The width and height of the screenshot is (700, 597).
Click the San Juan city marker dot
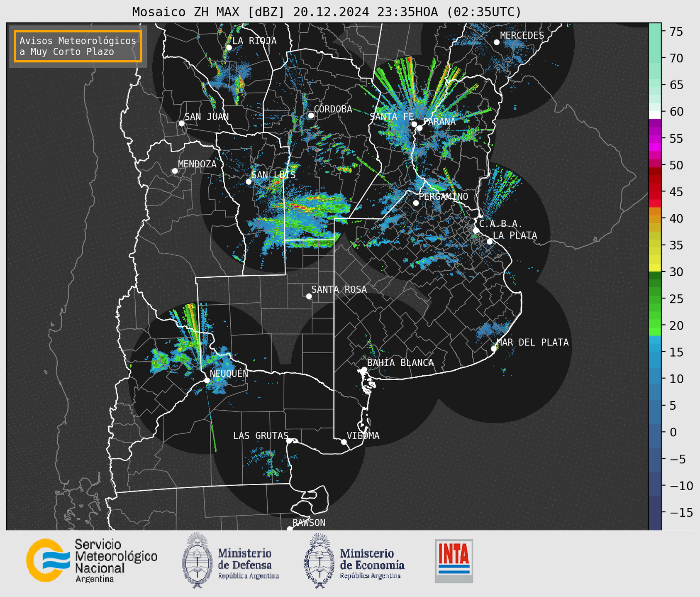(x=181, y=123)
